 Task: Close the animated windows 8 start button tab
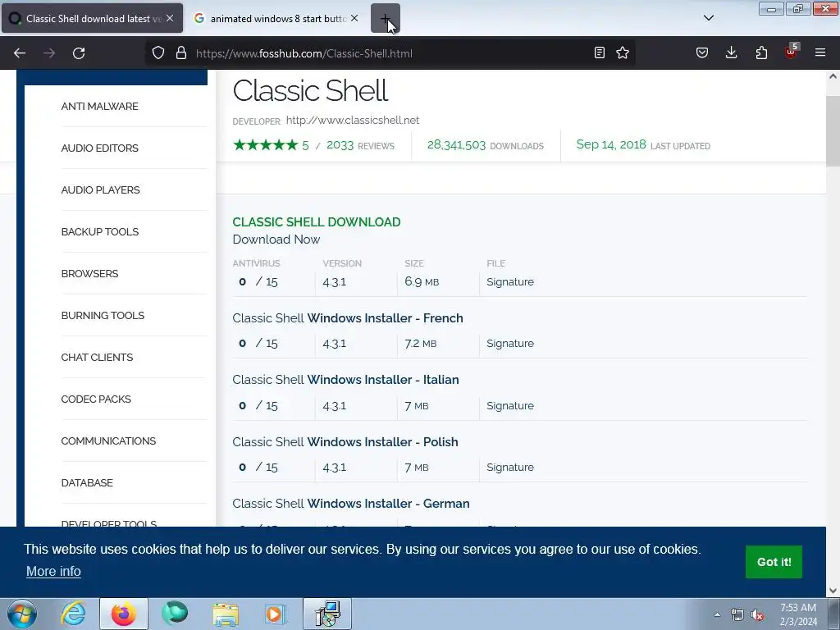pyautogui.click(x=354, y=18)
